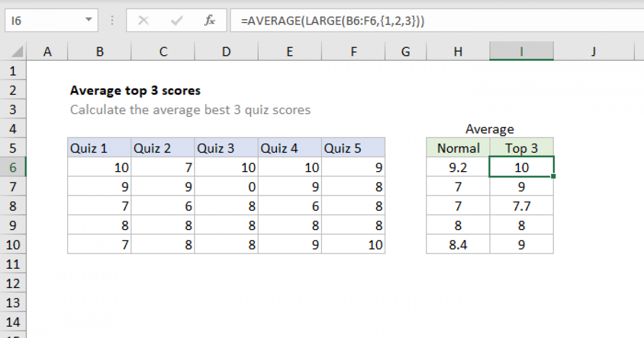Click the green fill handle on cell I6
The height and width of the screenshot is (338, 644).
553,175
